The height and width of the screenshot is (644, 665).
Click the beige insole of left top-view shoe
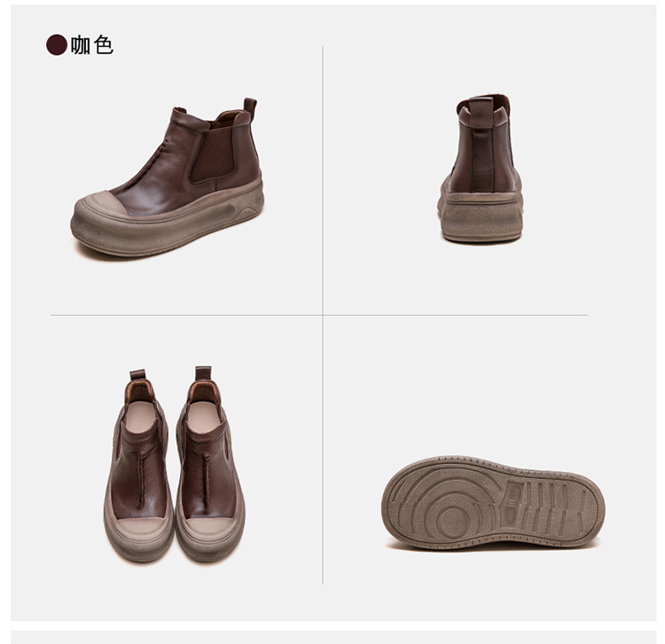click(x=139, y=417)
